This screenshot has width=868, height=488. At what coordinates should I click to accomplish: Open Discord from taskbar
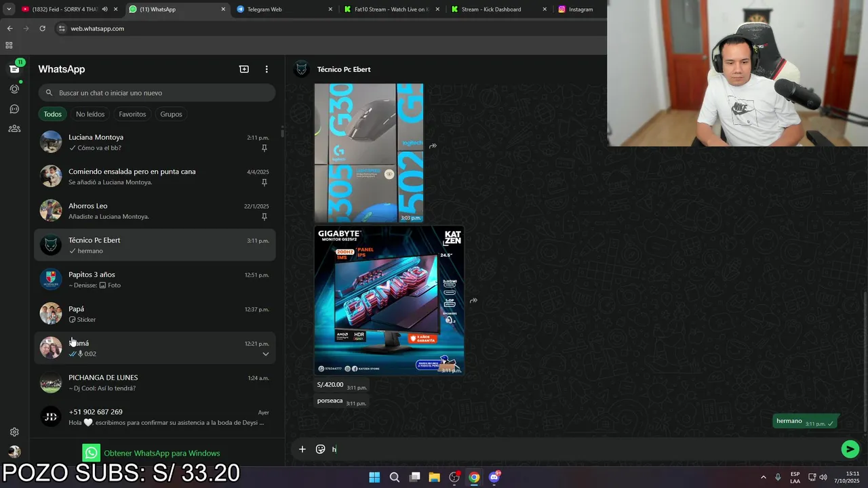[494, 477]
